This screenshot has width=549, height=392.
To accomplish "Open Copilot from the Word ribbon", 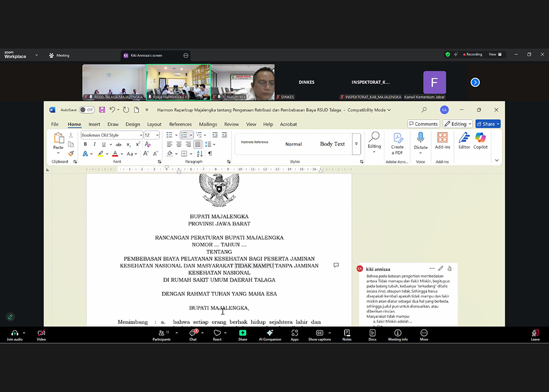I will (481, 137).
